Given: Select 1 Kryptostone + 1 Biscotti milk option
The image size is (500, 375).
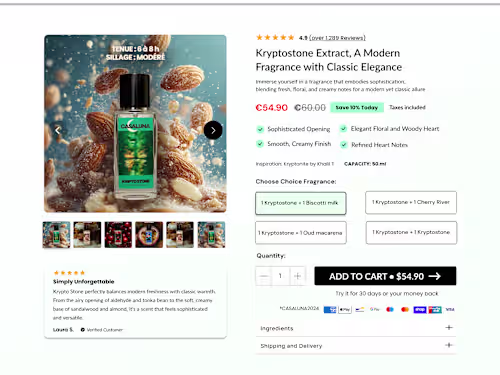Looking at the screenshot, I should 301,203.
